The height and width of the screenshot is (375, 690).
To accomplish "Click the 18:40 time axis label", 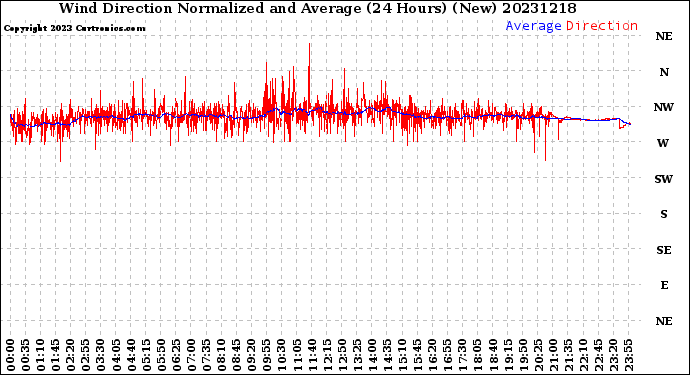I will point(493,355).
